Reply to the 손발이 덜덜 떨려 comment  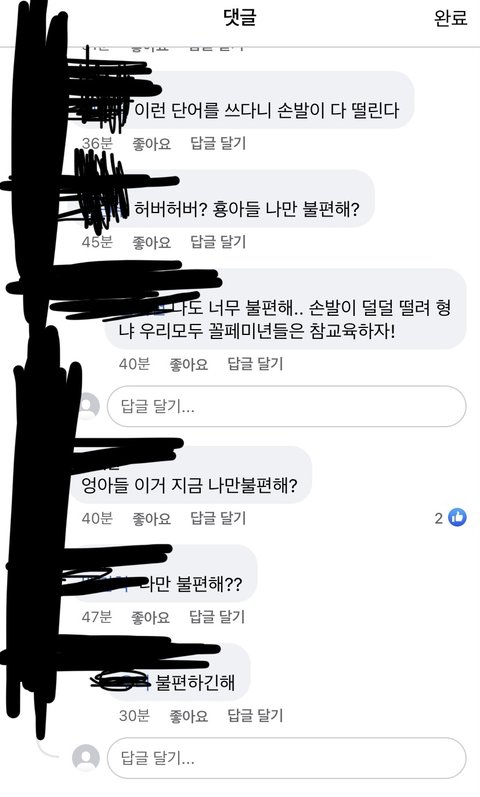click(x=255, y=363)
